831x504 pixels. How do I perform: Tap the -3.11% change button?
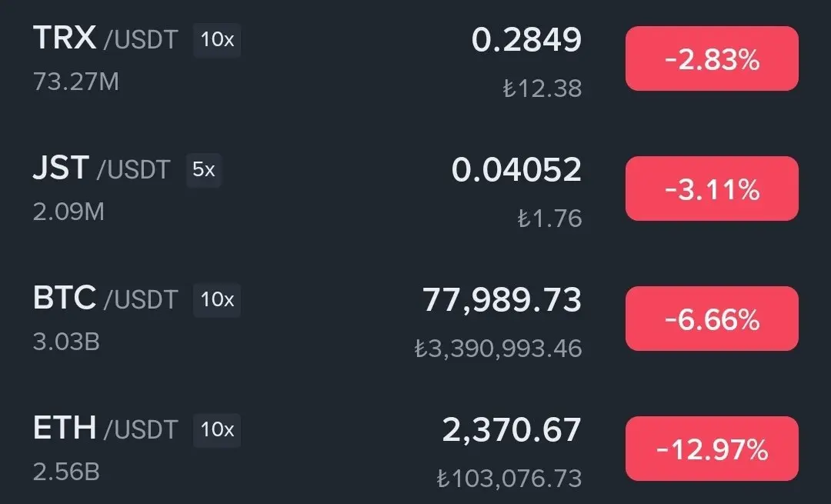point(712,189)
